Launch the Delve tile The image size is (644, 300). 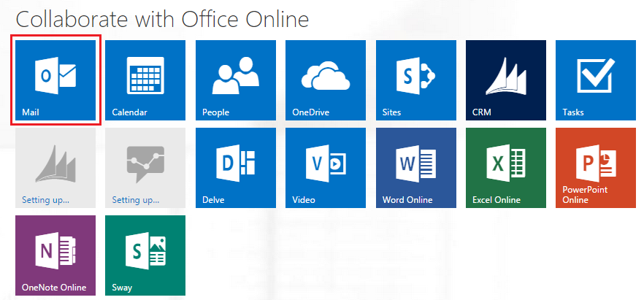(x=236, y=168)
